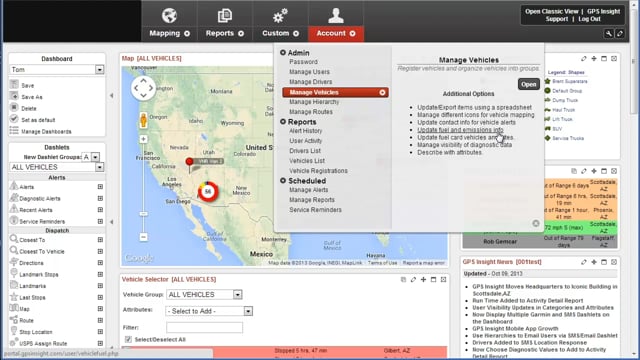
Task: Select Service Reminders under Scheduled
Action: (316, 210)
